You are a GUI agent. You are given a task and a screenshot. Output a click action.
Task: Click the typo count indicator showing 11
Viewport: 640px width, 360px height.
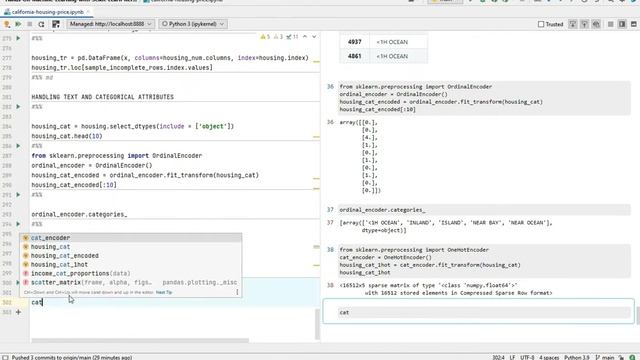292,37
